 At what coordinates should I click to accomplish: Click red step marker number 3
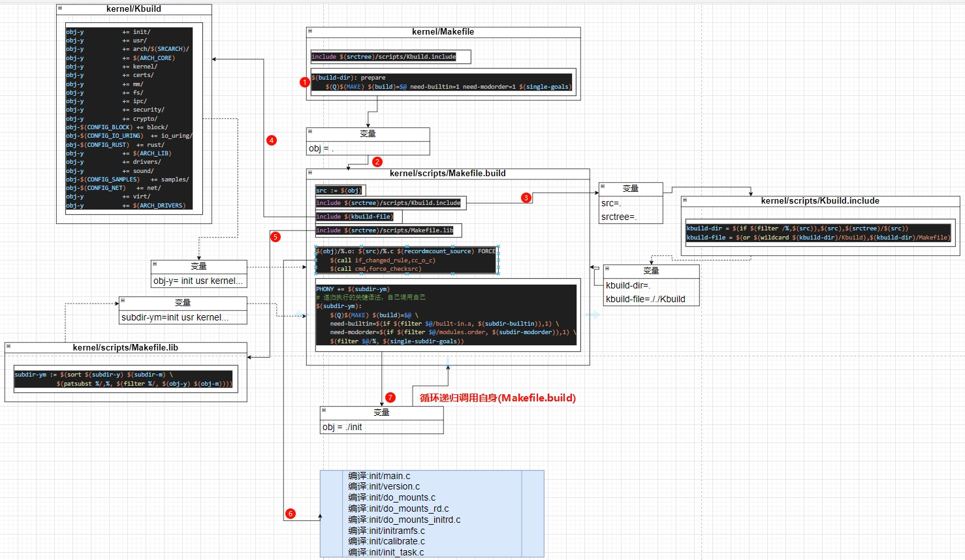click(526, 198)
